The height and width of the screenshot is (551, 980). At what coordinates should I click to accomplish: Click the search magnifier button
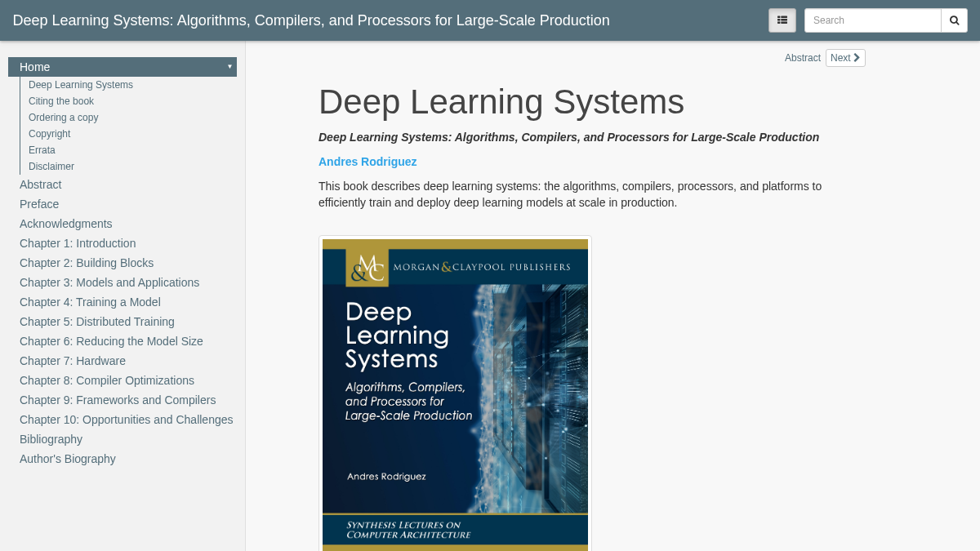(x=954, y=20)
